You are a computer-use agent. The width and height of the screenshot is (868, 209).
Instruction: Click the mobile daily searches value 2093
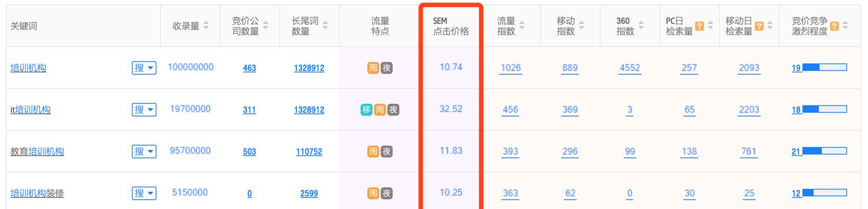[749, 68]
